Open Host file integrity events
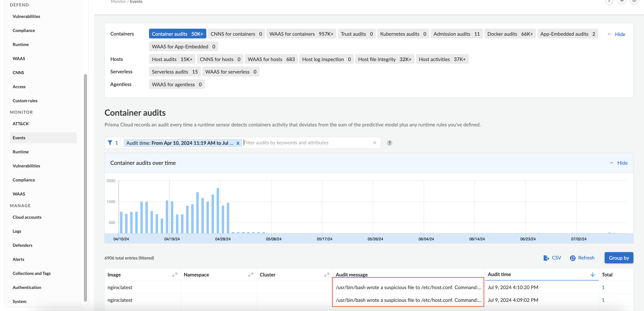The width and height of the screenshot is (644, 311). click(x=384, y=59)
